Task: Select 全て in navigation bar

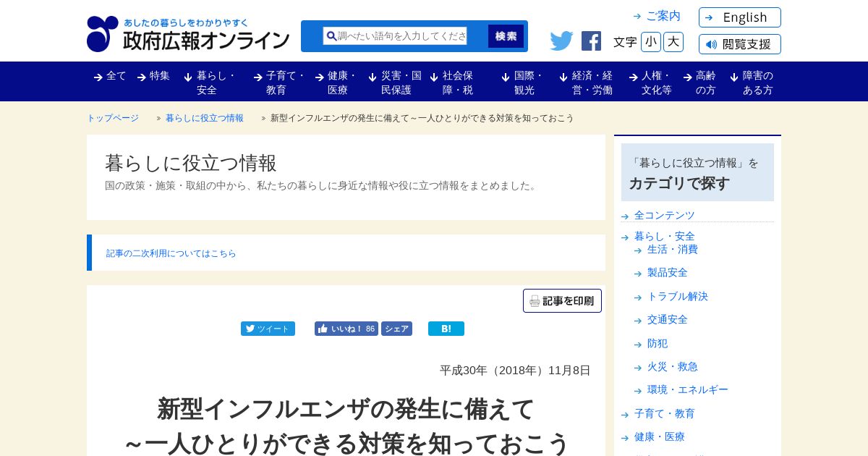Action: point(110,76)
